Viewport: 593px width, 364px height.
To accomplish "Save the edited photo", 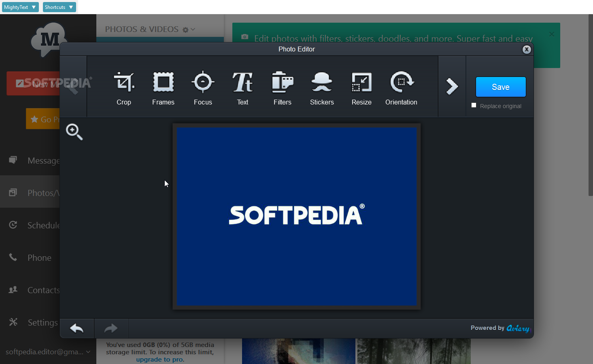I will tap(501, 87).
